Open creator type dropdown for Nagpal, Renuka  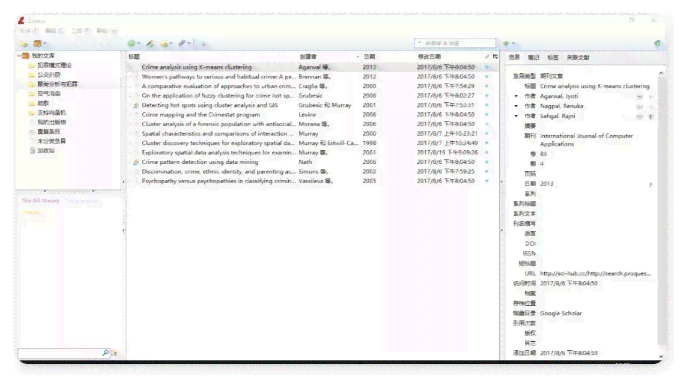click(516, 106)
